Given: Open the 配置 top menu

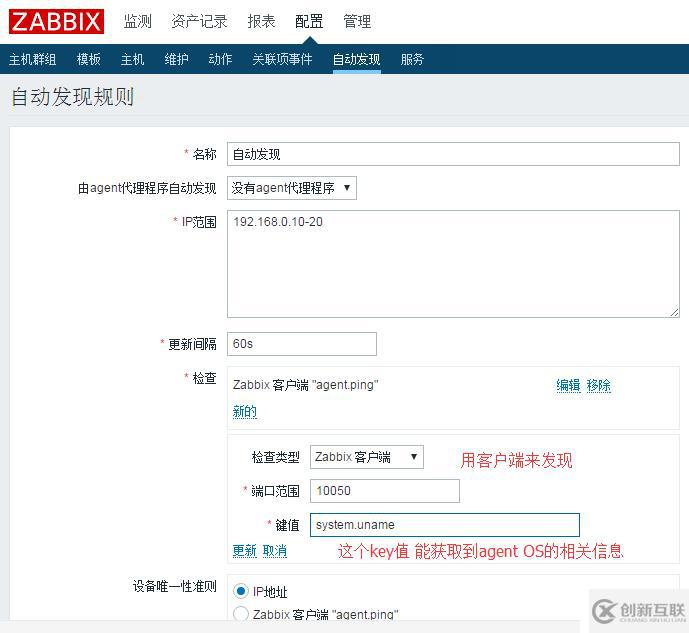Looking at the screenshot, I should point(309,21).
